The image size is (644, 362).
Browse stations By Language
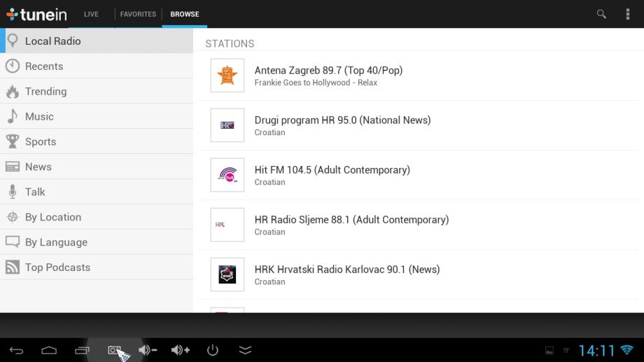(x=97, y=242)
